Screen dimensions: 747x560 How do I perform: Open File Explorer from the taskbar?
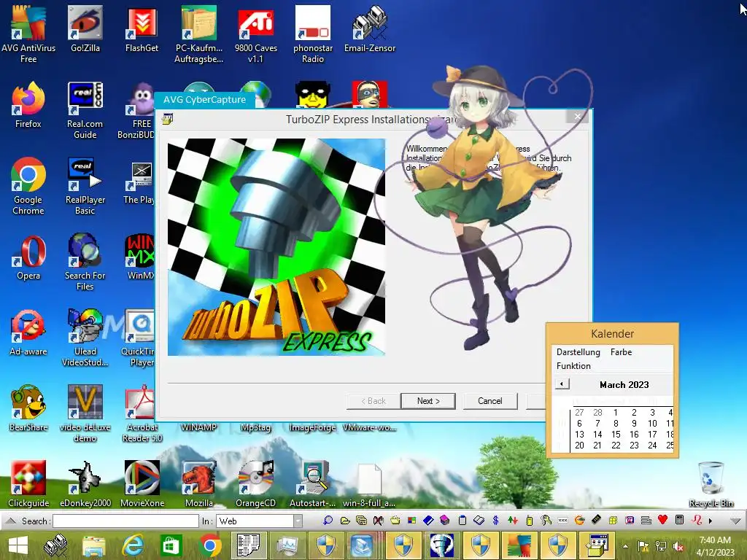94,545
